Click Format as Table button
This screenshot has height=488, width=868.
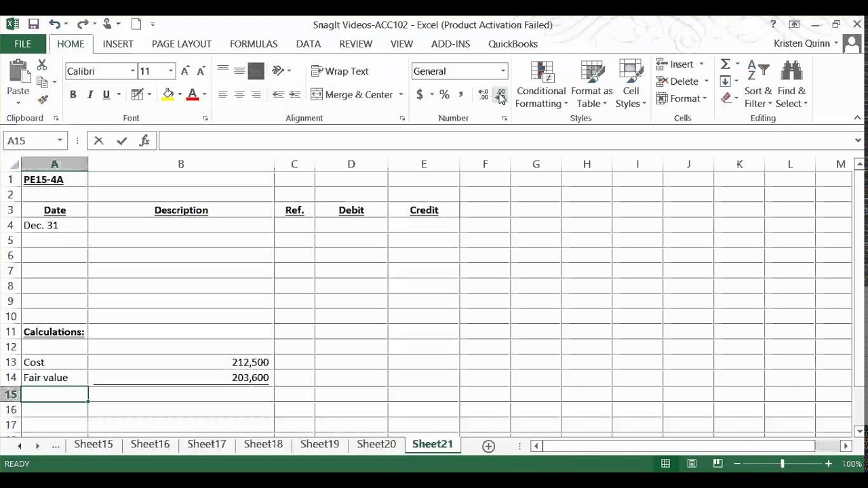pos(592,85)
